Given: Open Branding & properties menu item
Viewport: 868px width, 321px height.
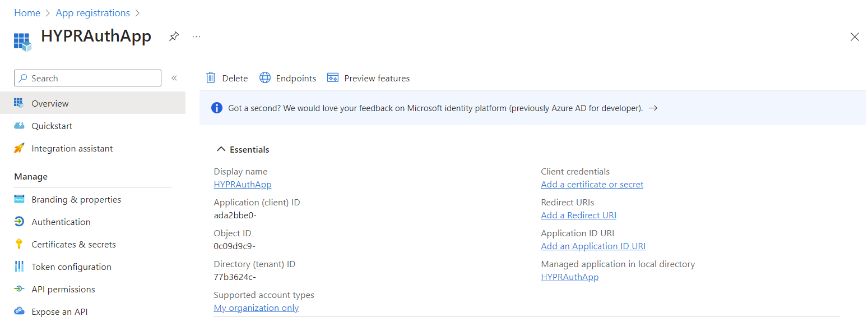Looking at the screenshot, I should click(x=76, y=199).
